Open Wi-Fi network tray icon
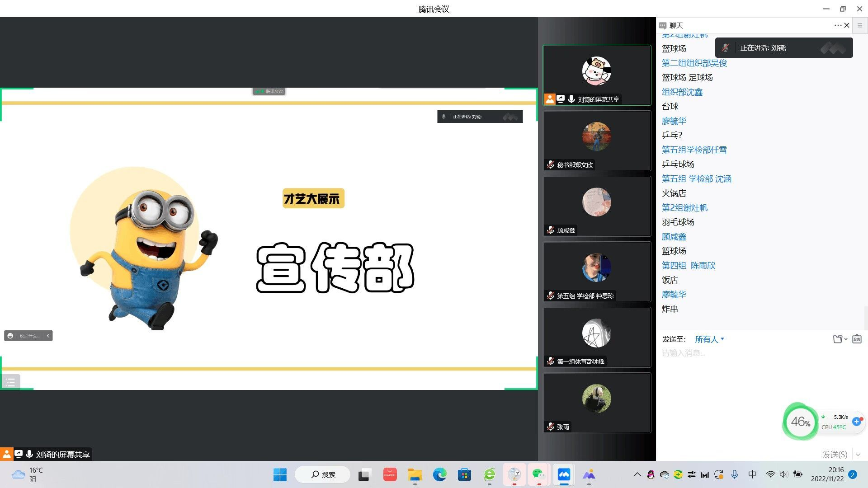This screenshot has height=488, width=868. coord(770,474)
